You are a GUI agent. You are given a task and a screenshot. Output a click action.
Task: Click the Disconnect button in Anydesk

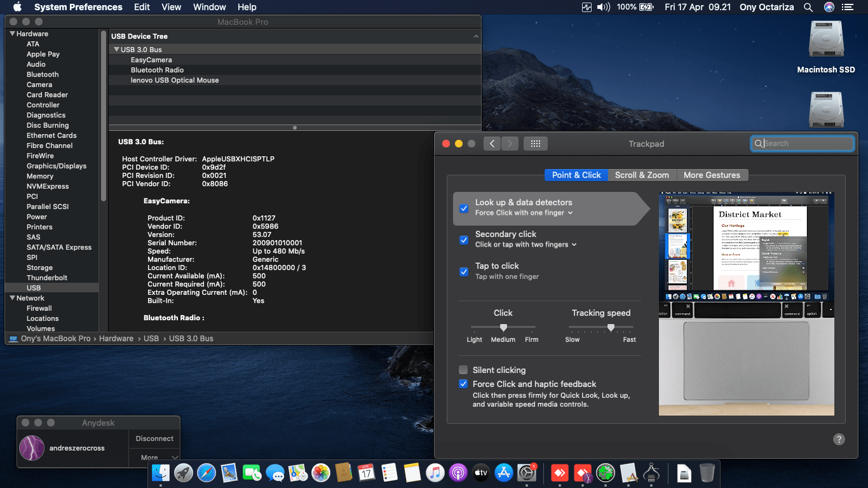[154, 438]
